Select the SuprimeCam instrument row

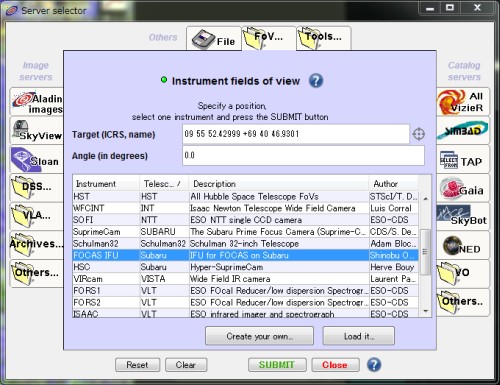245,232
